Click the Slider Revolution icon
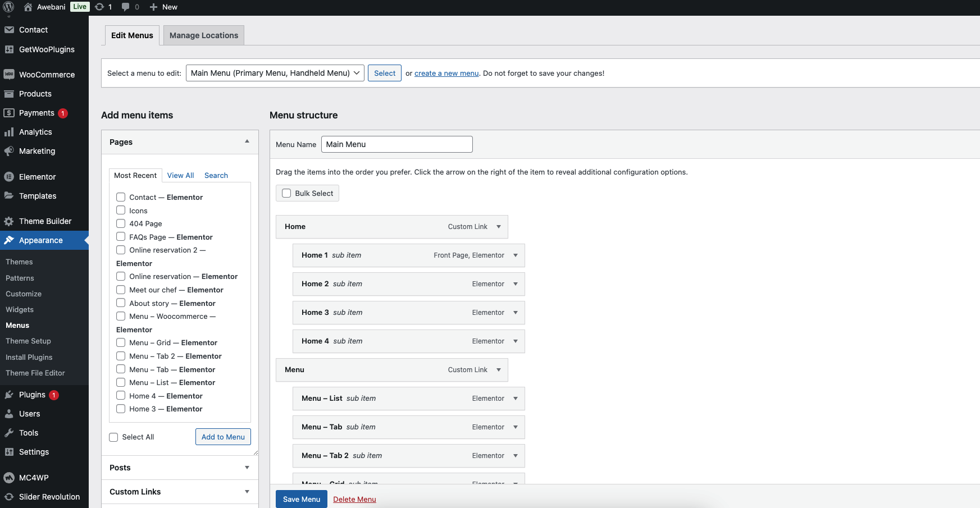Viewport: 980px width, 508px height. 9,497
